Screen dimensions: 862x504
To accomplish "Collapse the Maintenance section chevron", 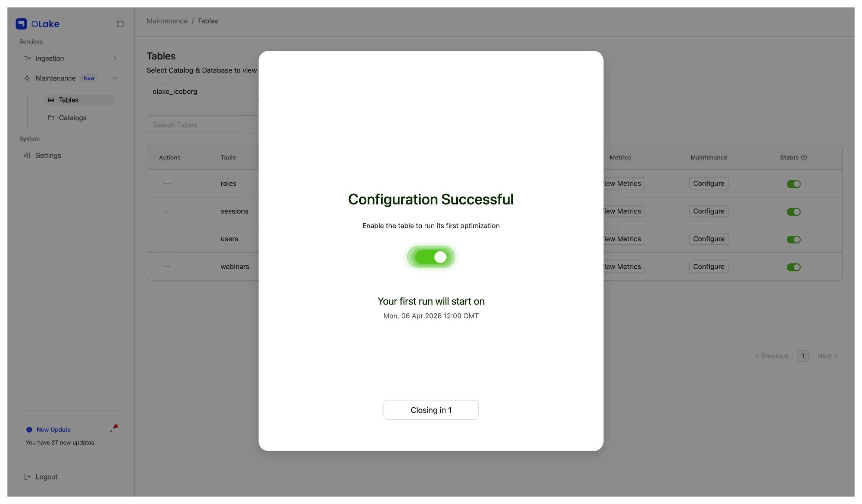I will click(115, 78).
